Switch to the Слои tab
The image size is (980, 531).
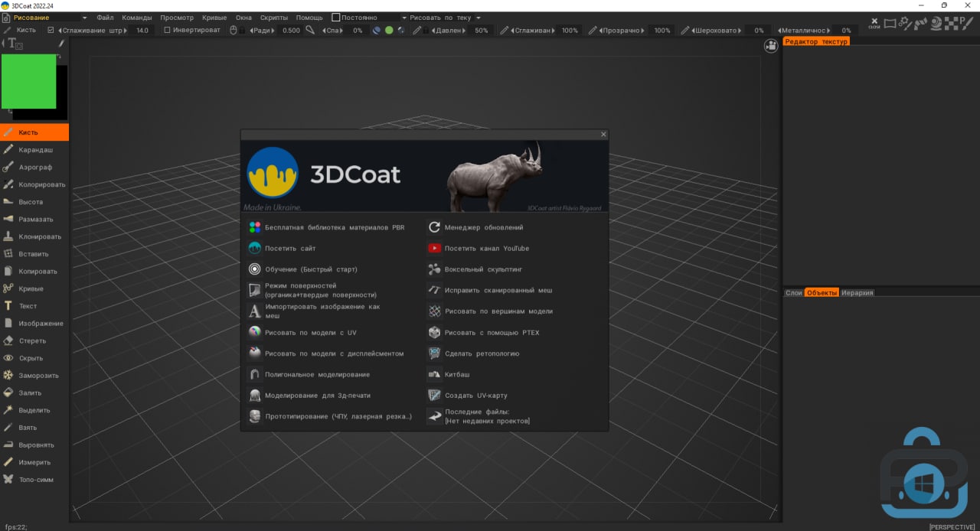pyautogui.click(x=794, y=293)
